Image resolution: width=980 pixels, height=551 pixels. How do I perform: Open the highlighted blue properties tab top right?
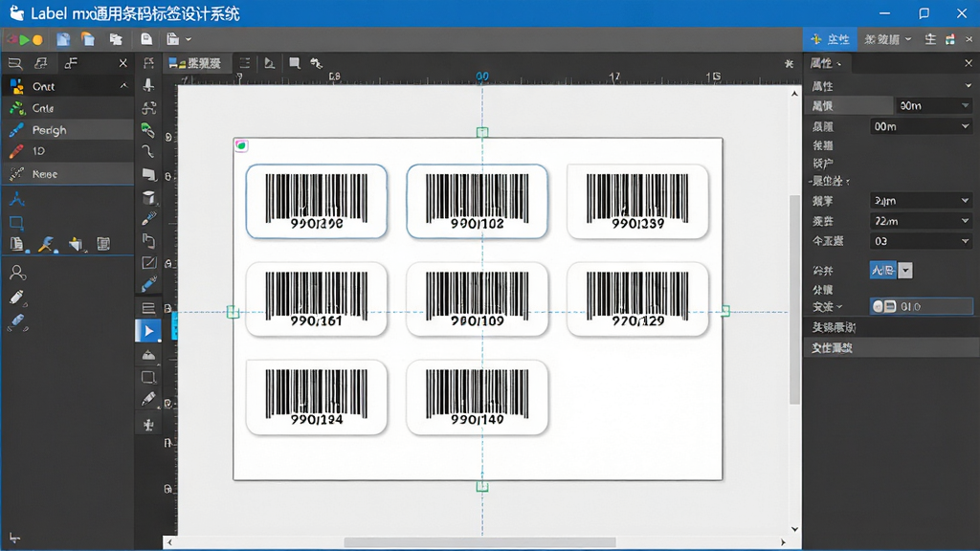coord(830,39)
